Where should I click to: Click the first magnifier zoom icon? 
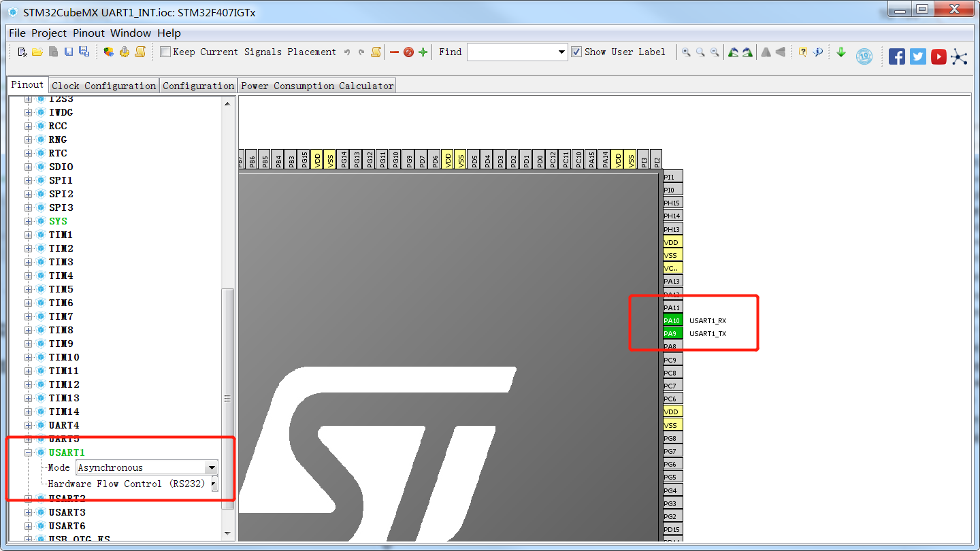pyautogui.click(x=686, y=52)
